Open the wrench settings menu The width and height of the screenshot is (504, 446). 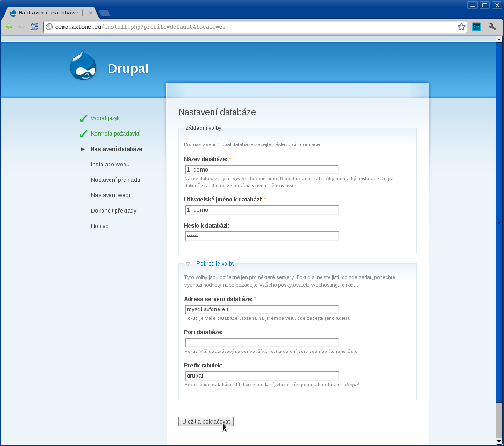[492, 27]
